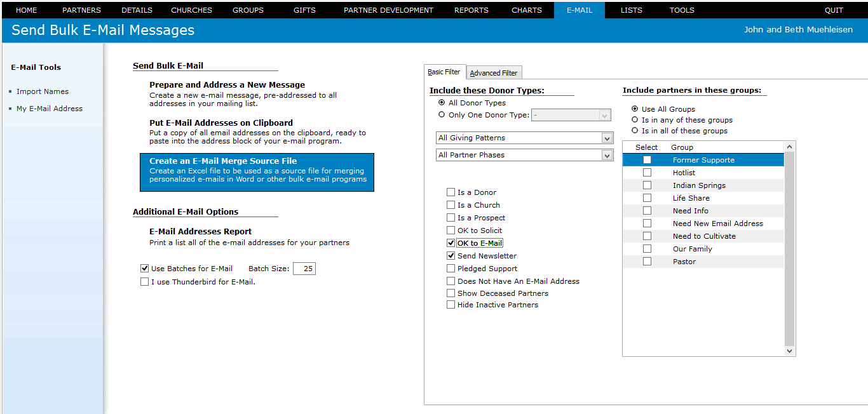This screenshot has height=414, width=868.
Task: Check the Is a Prospect checkbox
Action: coord(451,218)
